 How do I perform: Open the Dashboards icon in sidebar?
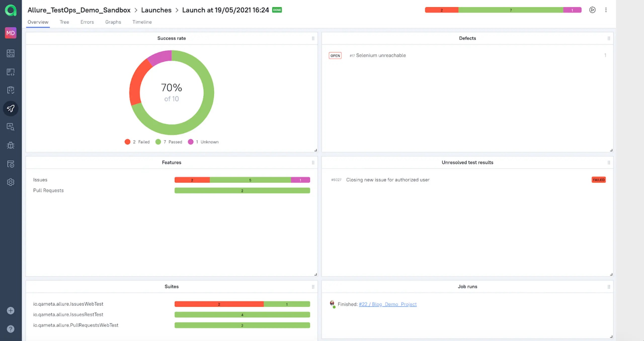[x=11, y=53]
